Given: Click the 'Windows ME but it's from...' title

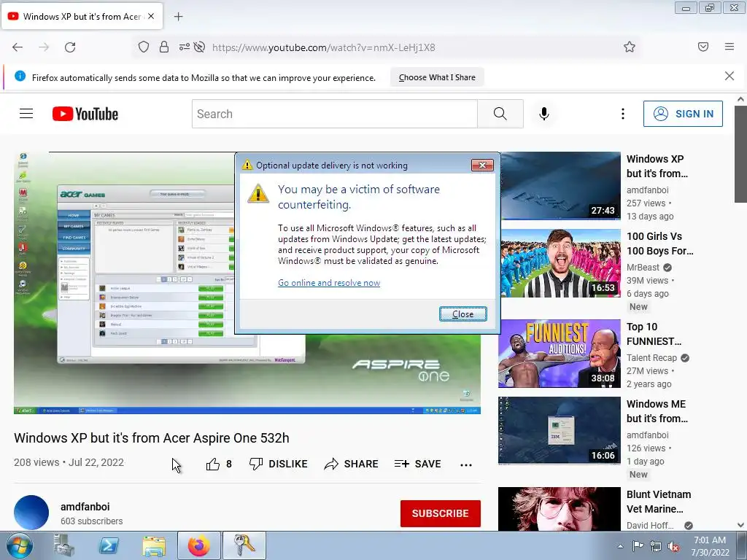Looking at the screenshot, I should 657,411.
